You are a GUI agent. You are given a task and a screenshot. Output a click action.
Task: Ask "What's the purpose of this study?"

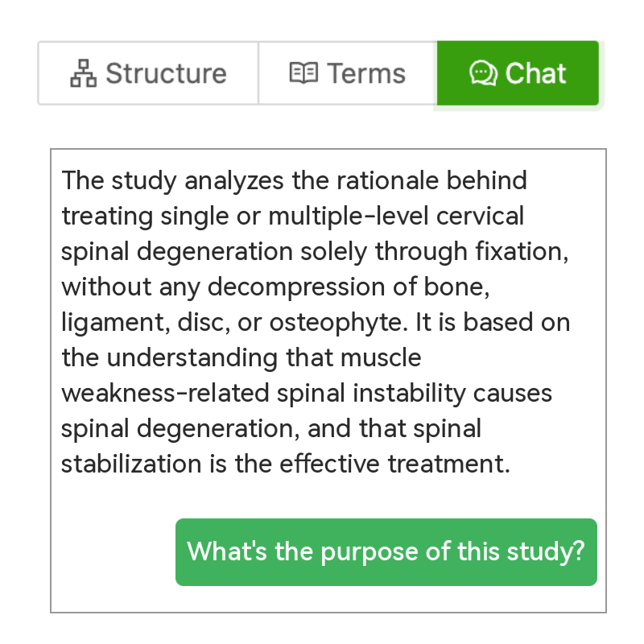point(386,552)
